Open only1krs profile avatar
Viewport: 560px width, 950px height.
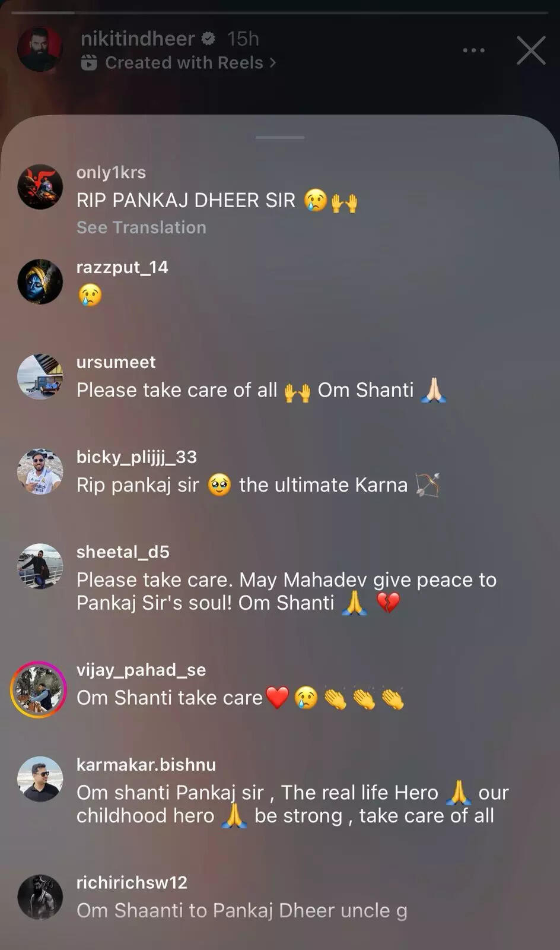click(40, 187)
